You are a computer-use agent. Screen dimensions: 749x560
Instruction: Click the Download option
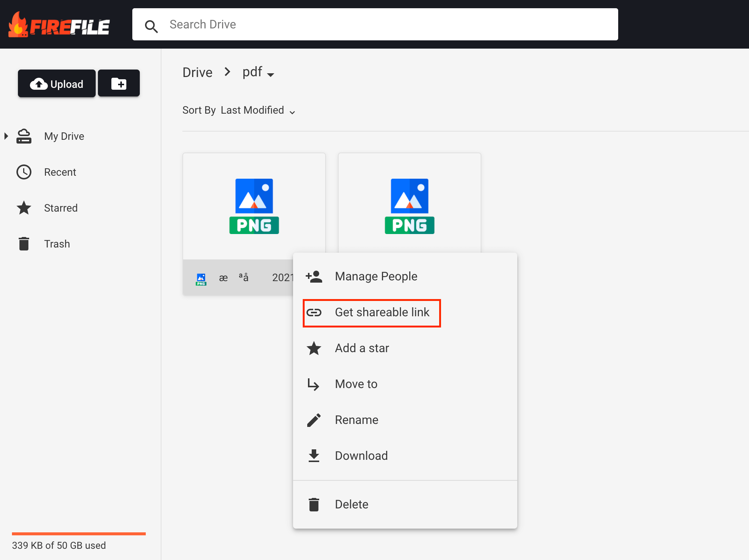[360, 456]
